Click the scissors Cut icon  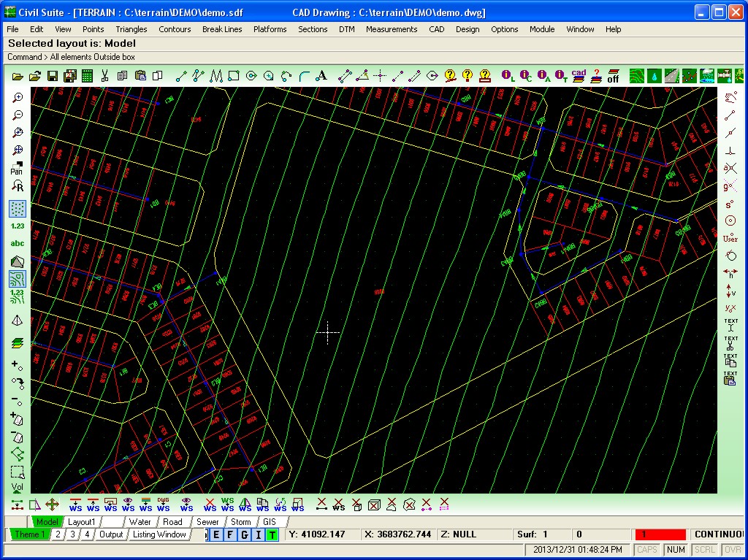coord(104,76)
